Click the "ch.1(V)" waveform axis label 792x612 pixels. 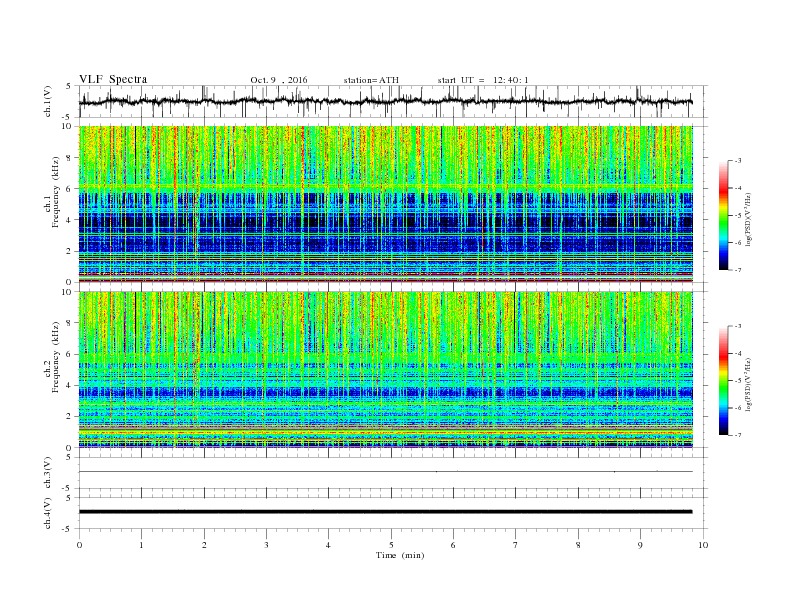(x=47, y=102)
